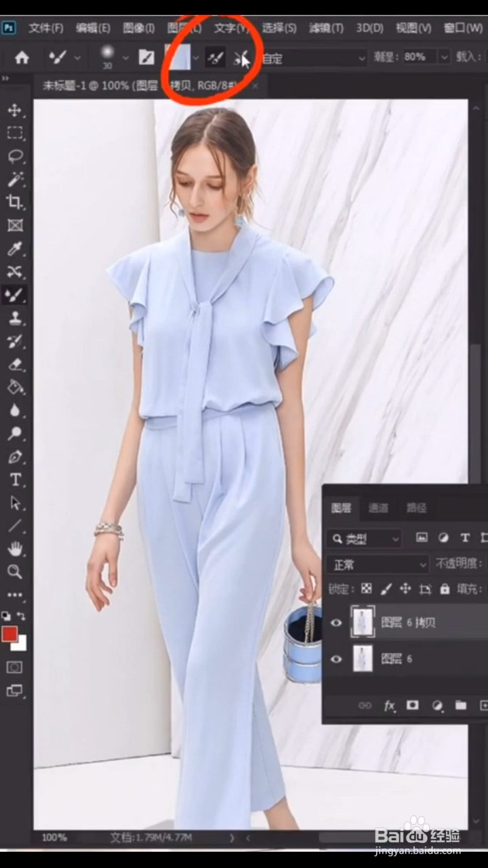This screenshot has height=868, width=488.
Task: Switch to the 通道 channels tab
Action: click(378, 508)
